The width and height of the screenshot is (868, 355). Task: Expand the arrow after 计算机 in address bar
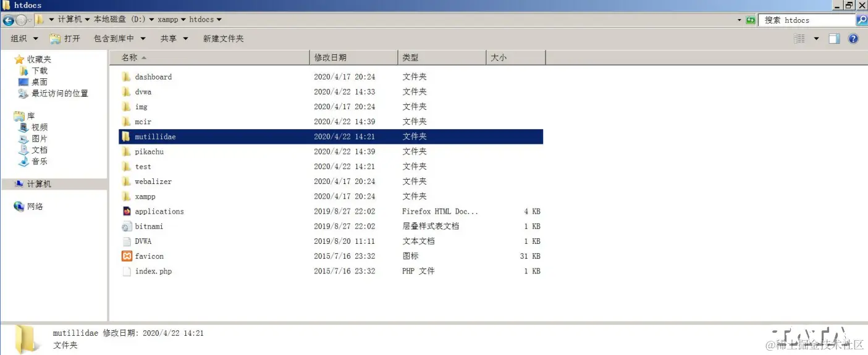(x=87, y=20)
